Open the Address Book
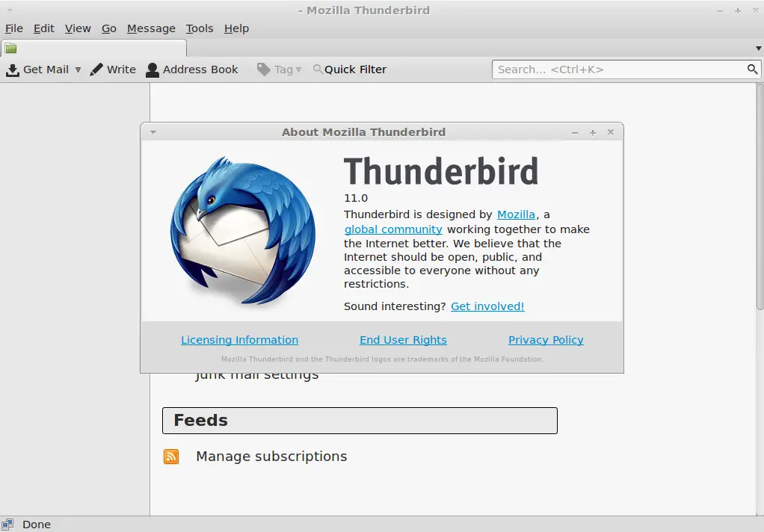 [192, 69]
